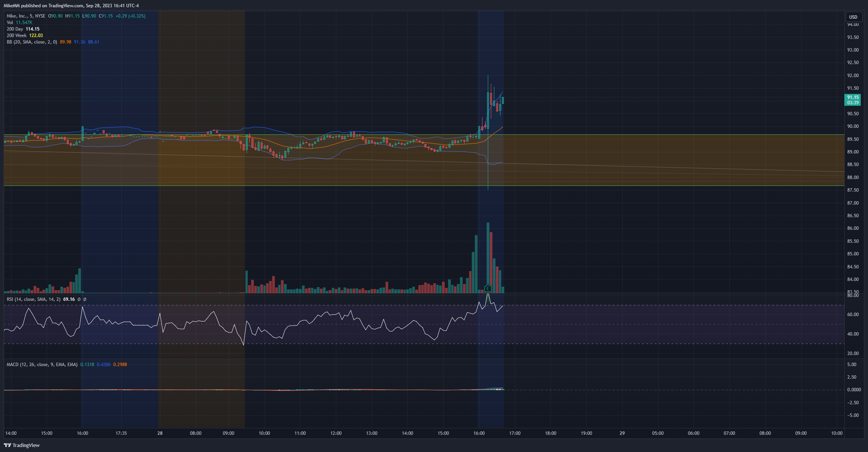
Task: Click the 19:00 time axis label
Action: (x=586, y=433)
